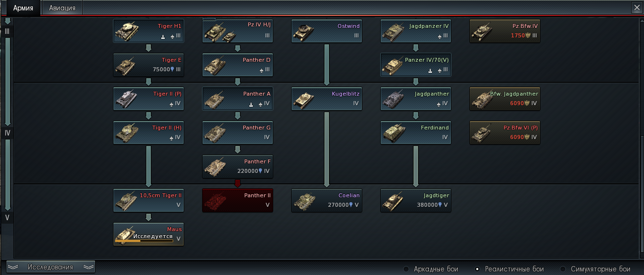Jump to rank V on the sidebar

pyautogui.click(x=7, y=218)
